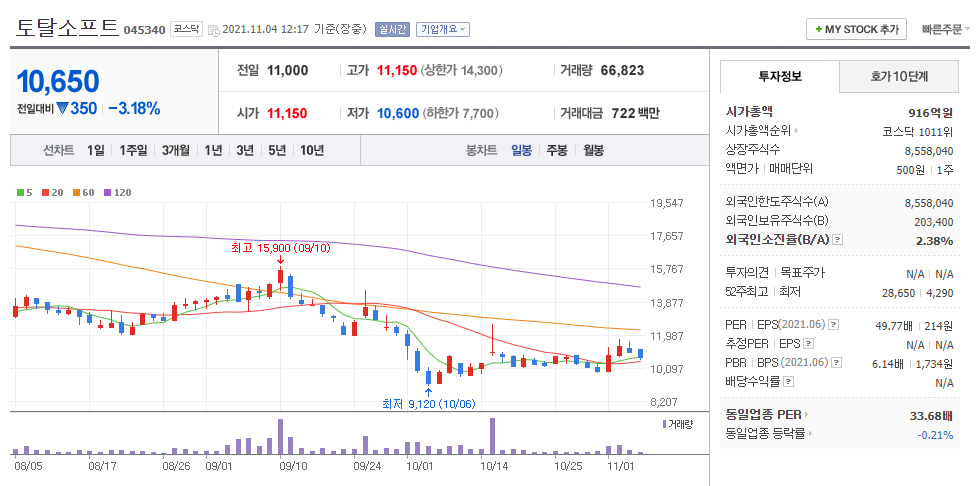The width and height of the screenshot is (978, 486).
Task: Switch to the 투자정보 tab
Action: pyautogui.click(x=780, y=77)
